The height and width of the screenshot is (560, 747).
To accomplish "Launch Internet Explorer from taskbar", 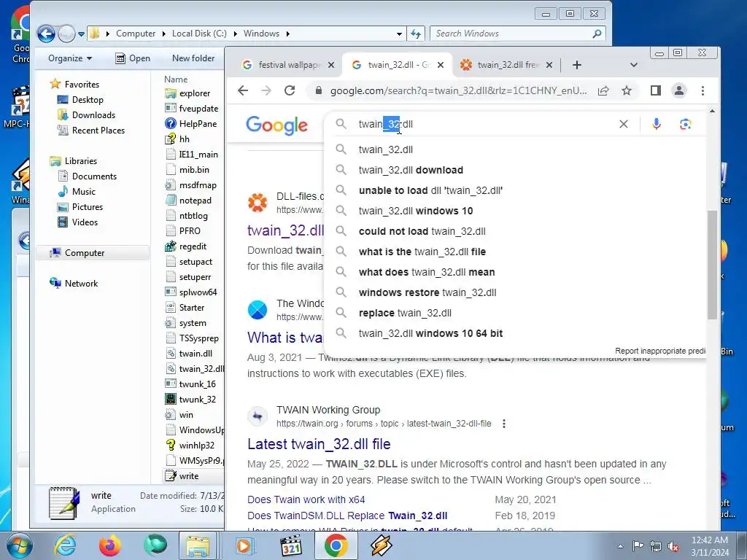I will [64, 545].
